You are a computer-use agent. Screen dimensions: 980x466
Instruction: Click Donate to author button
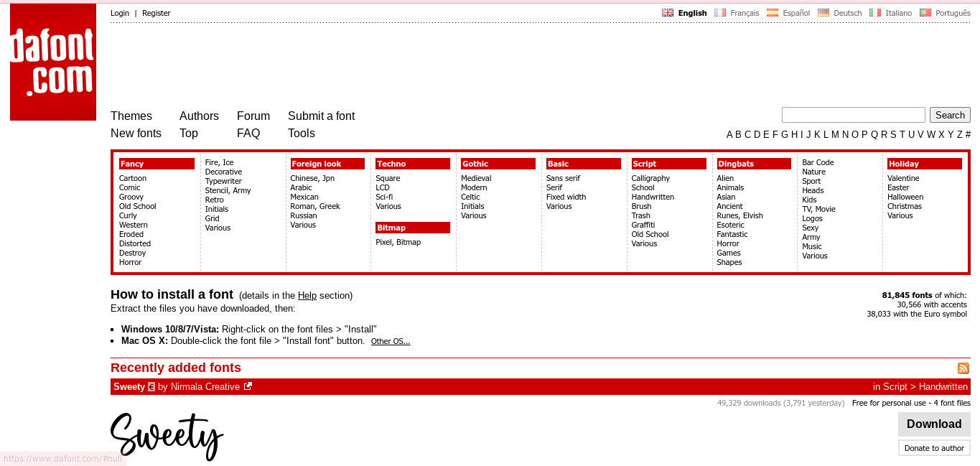point(934,448)
